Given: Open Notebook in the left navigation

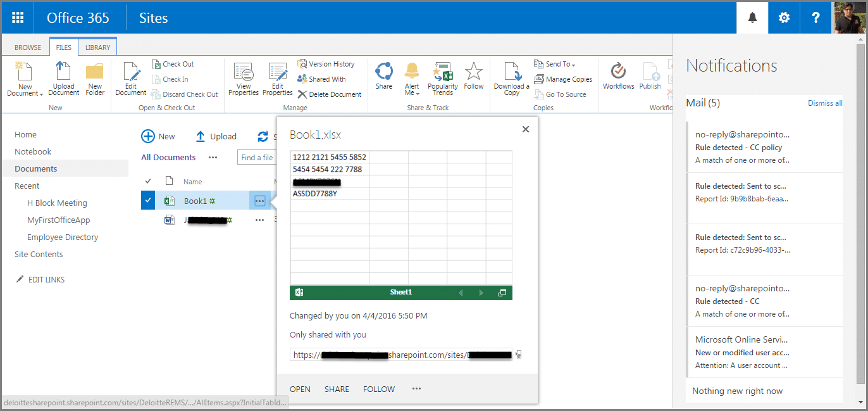Looking at the screenshot, I should [x=33, y=151].
